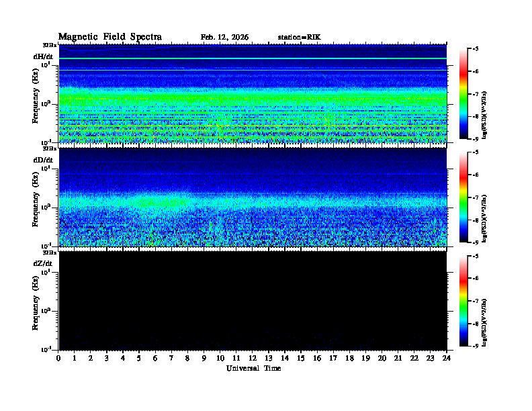Click the color bar beside the dZ/dt panel
532x411 pixels.
coord(463,301)
